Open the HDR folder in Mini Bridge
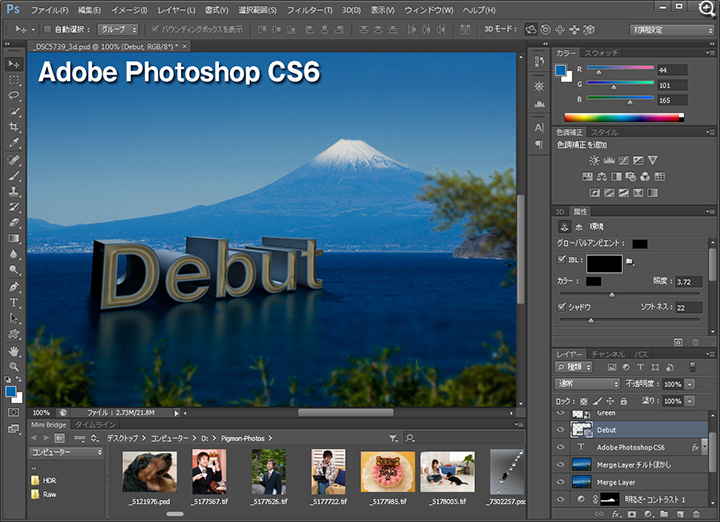 50,481
